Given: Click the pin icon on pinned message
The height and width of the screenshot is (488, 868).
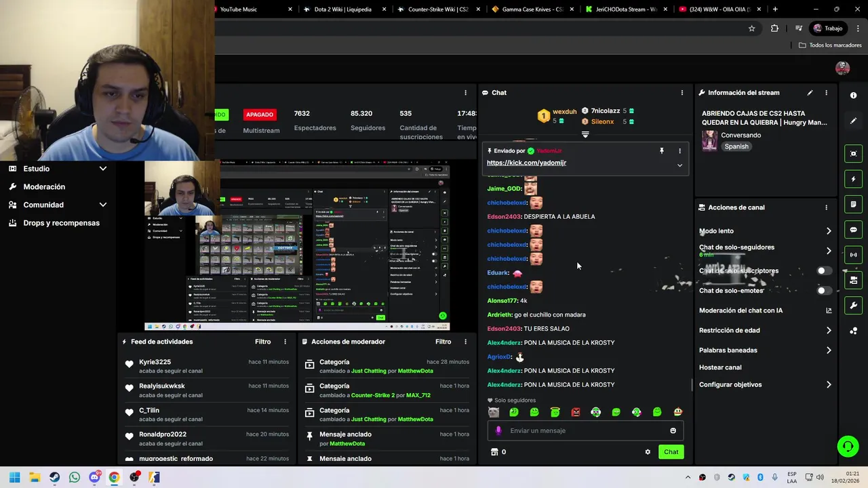Looking at the screenshot, I should click(662, 151).
